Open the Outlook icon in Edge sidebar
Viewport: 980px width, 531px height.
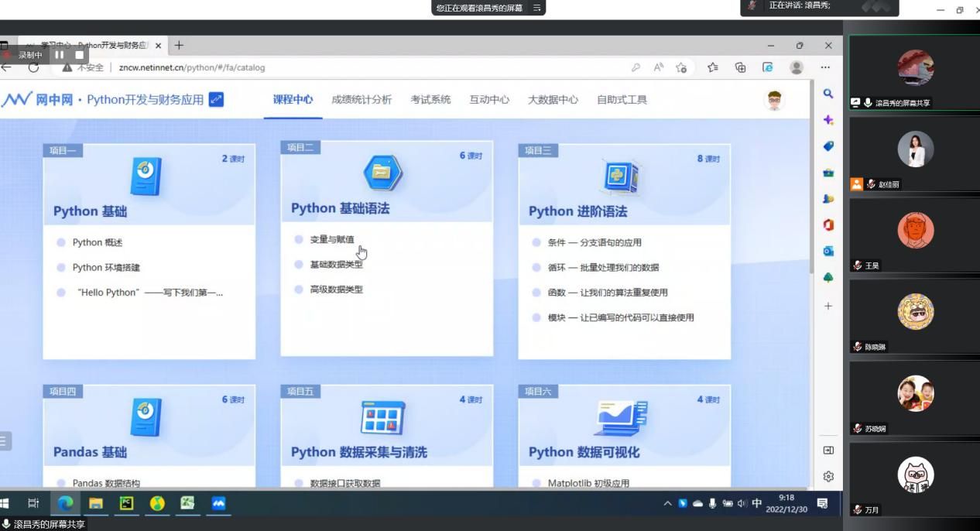pyautogui.click(x=828, y=252)
